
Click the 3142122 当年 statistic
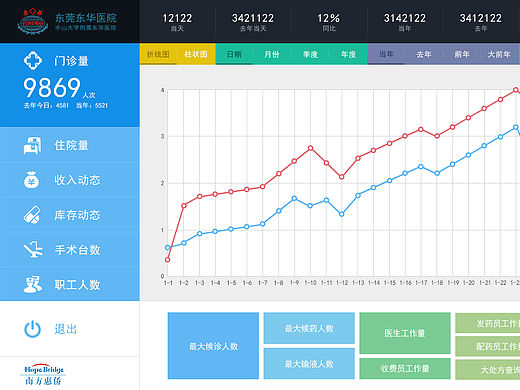405,22
